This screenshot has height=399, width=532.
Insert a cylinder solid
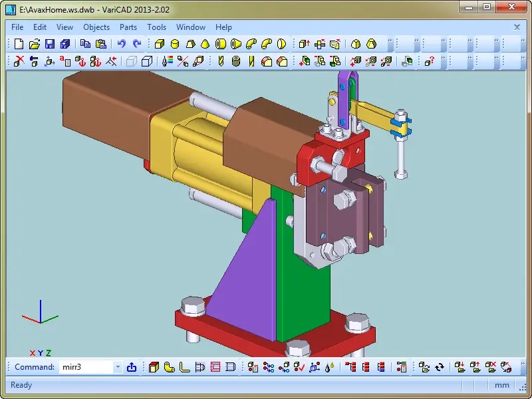[x=175, y=44]
